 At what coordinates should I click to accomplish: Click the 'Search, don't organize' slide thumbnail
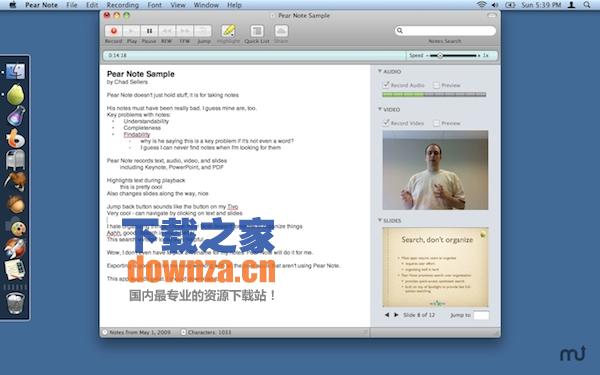pos(435,267)
